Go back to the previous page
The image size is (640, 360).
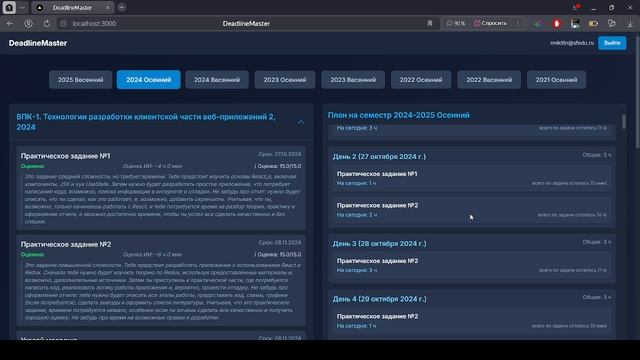point(10,24)
